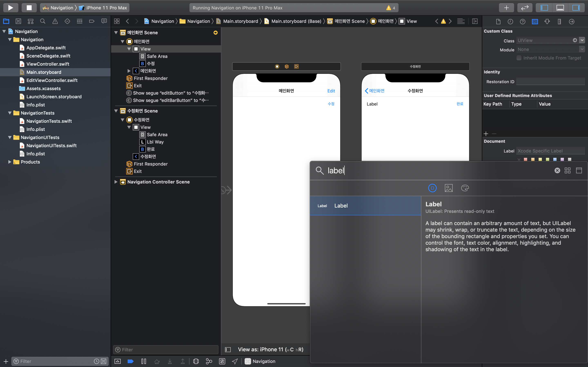
Task: Expand Navigation Controller Scene
Action: (x=116, y=182)
